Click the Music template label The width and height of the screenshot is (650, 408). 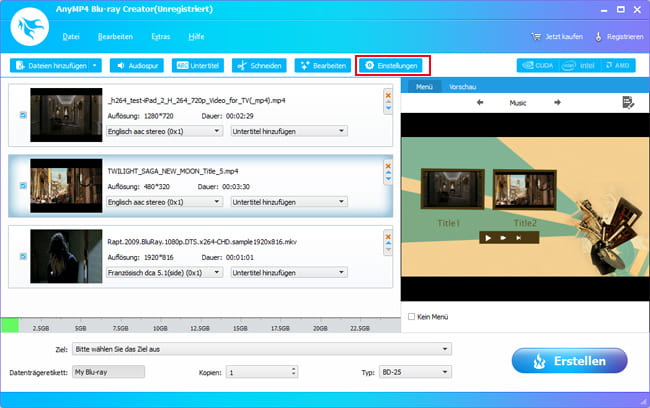(518, 103)
